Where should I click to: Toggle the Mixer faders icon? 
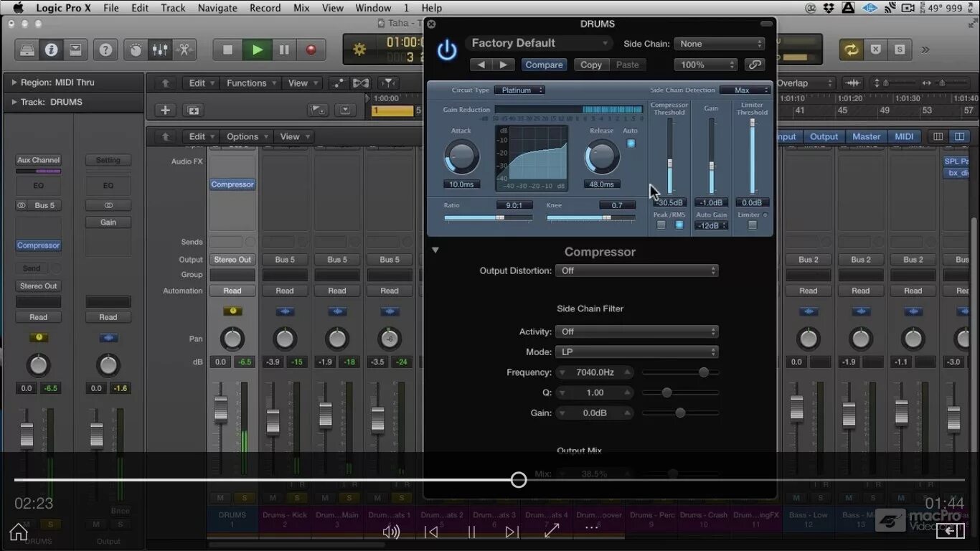(x=159, y=50)
